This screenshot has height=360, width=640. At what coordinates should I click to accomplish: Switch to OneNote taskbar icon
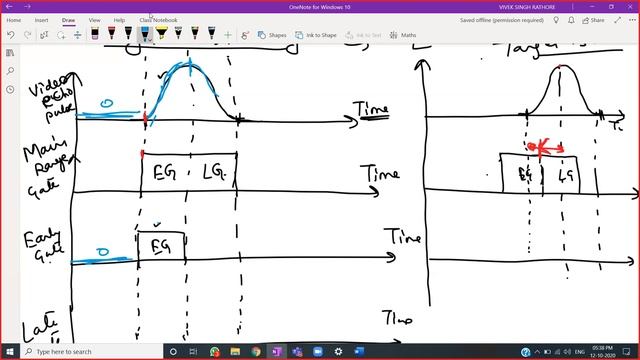click(x=277, y=351)
